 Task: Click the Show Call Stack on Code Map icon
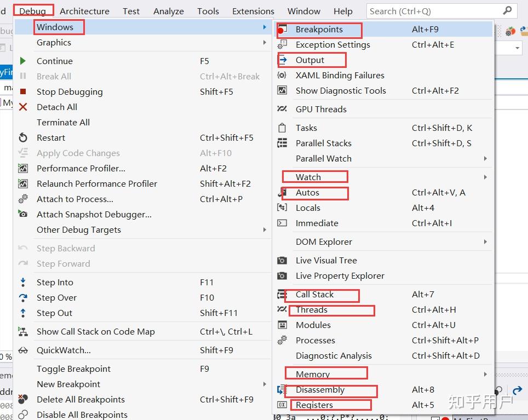(x=23, y=331)
